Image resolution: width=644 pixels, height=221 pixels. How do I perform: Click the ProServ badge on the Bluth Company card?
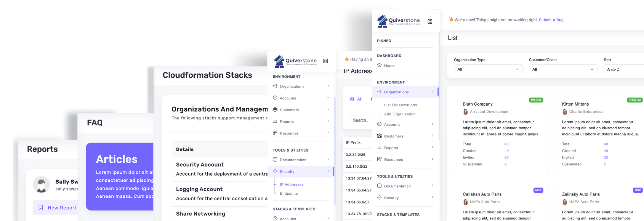click(x=536, y=100)
